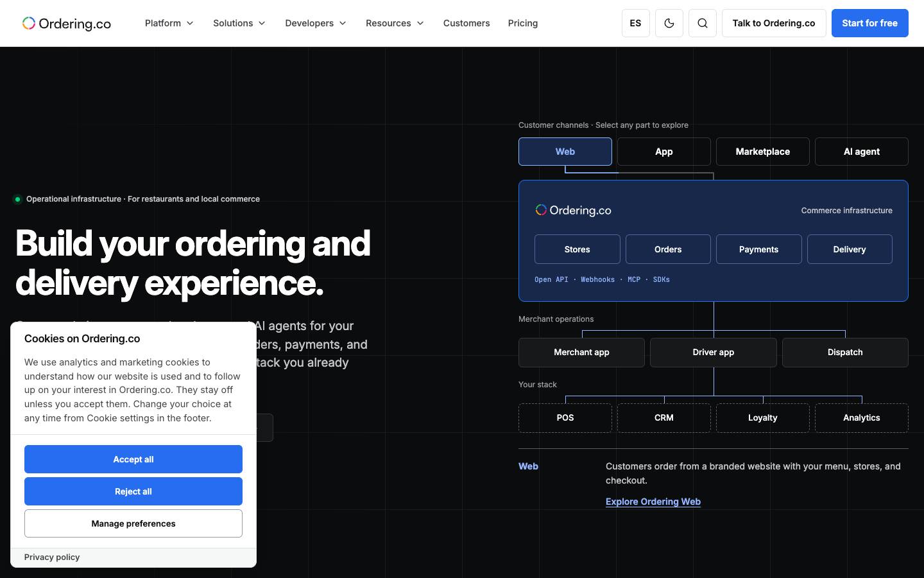Go to the Customers page

[466, 23]
